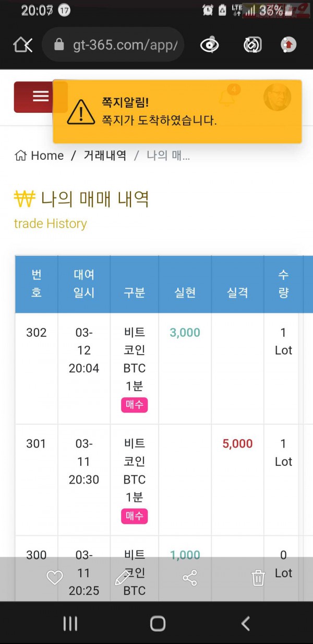The image size is (313, 644).
Task: Sort by the 실현 column header
Action: [185, 293]
